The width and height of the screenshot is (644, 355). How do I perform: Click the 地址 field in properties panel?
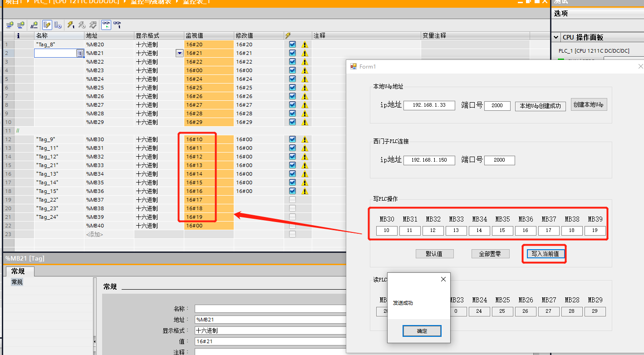click(x=270, y=320)
